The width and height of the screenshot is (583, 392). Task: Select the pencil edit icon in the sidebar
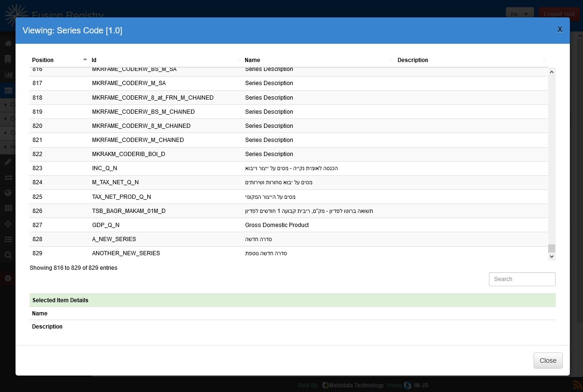click(x=8, y=162)
